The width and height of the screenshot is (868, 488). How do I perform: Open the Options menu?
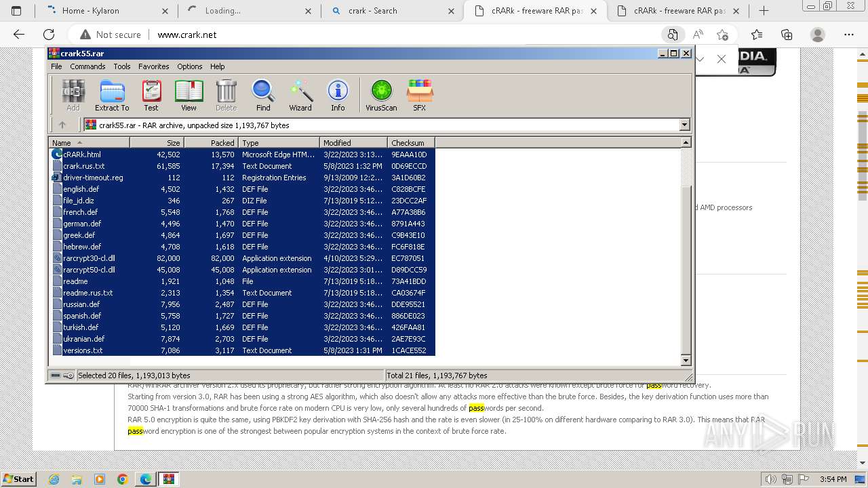coord(190,66)
